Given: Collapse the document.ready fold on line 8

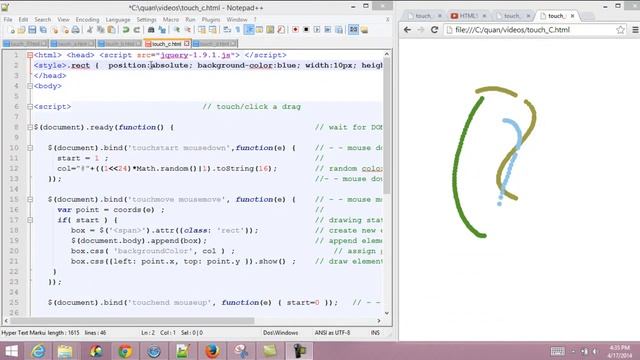Looking at the screenshot, I should click(x=30, y=127).
